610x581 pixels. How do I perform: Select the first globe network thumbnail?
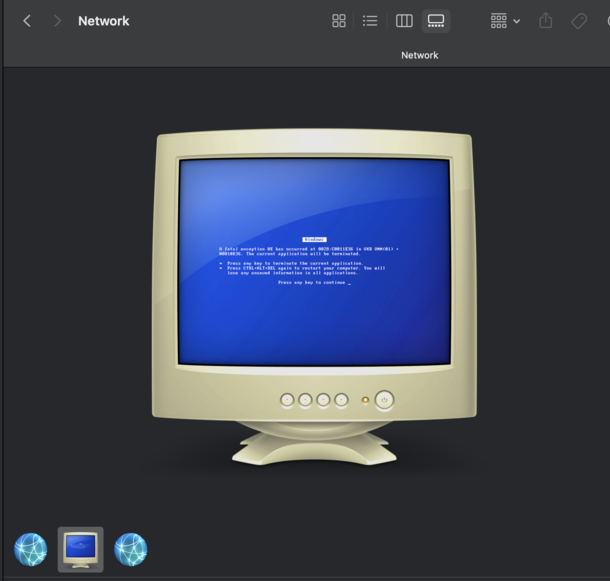(x=30, y=549)
